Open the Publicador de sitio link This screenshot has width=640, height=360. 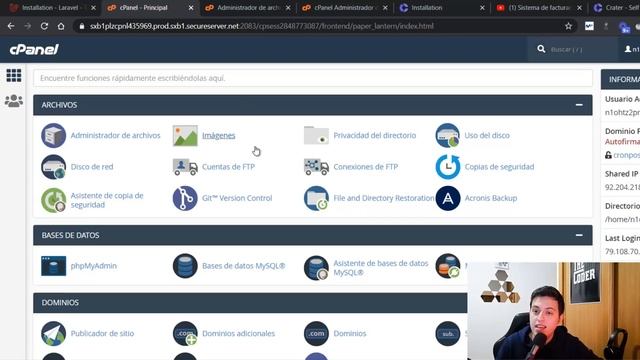click(102, 333)
